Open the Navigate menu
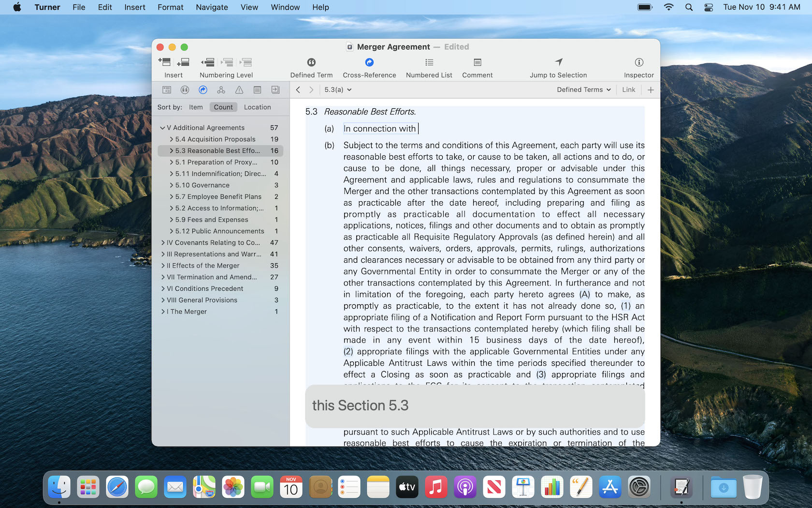Screen dimensions: 812x508 coord(212,7)
